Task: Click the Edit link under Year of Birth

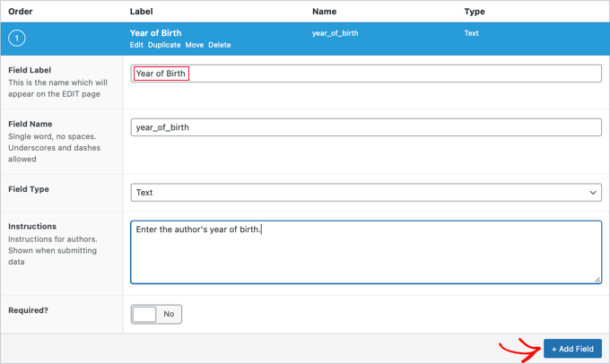Action: pyautogui.click(x=136, y=45)
